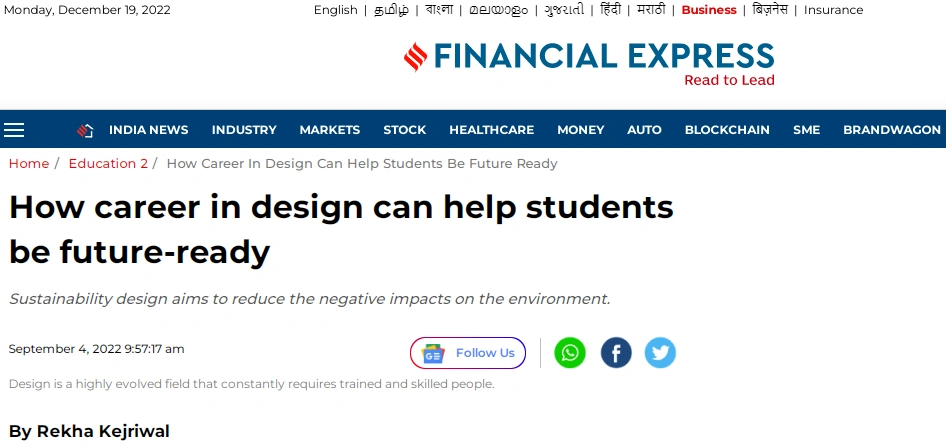946x448 pixels.
Task: Share article on WhatsApp
Action: (570, 353)
